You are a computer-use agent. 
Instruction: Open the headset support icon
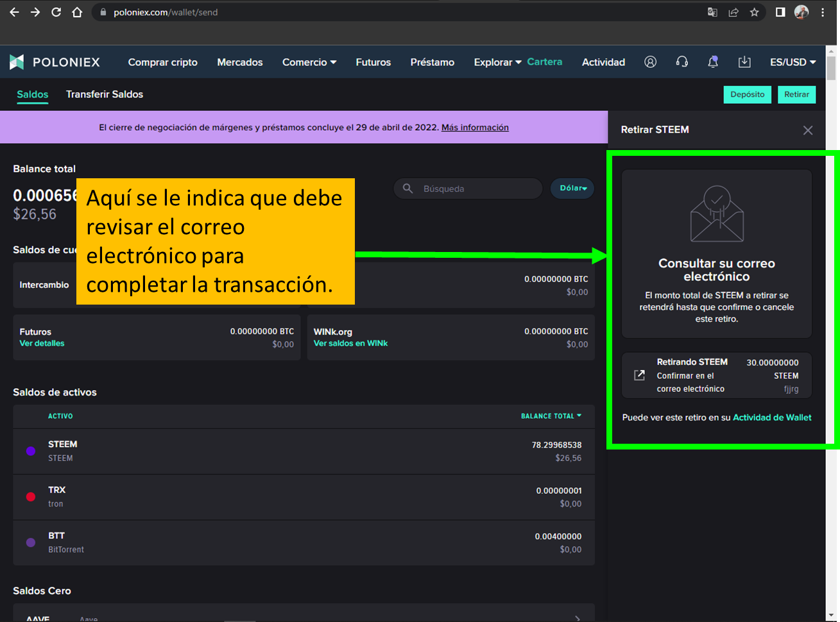tap(681, 62)
